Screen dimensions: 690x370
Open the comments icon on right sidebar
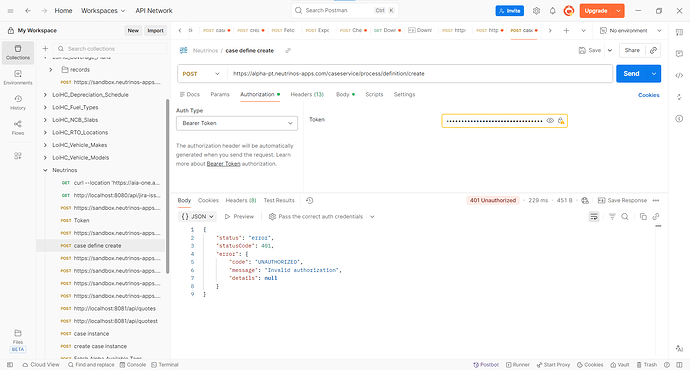679,53
